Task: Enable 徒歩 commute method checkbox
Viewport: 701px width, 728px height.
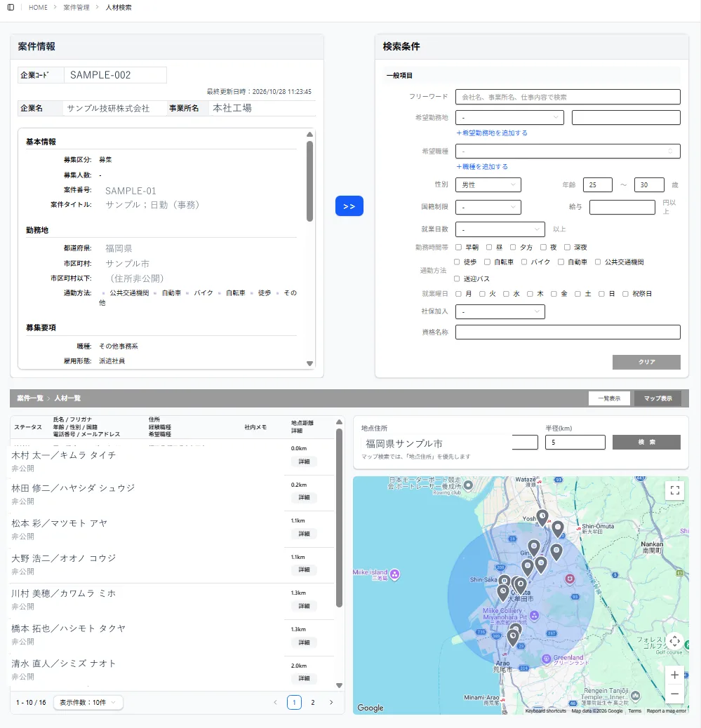Action: coord(457,262)
